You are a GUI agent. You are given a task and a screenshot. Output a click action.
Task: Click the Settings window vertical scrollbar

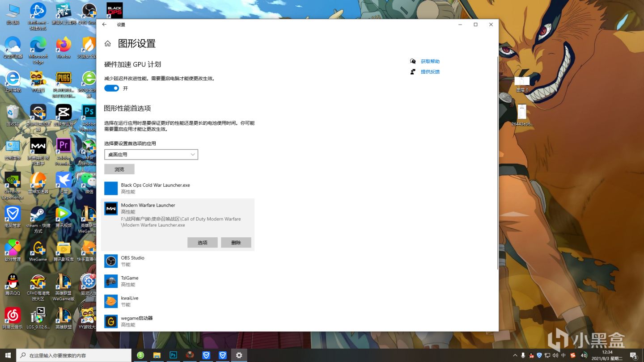pyautogui.click(x=497, y=163)
